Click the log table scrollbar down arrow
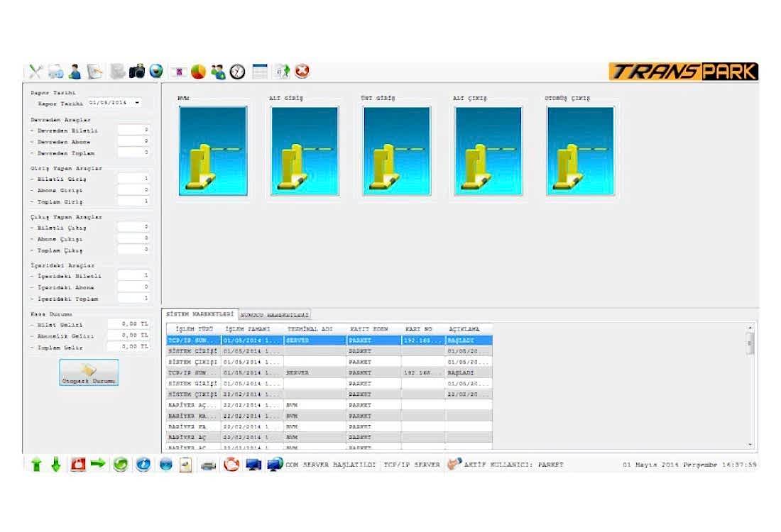This screenshot has height=532, width=781. click(x=750, y=445)
